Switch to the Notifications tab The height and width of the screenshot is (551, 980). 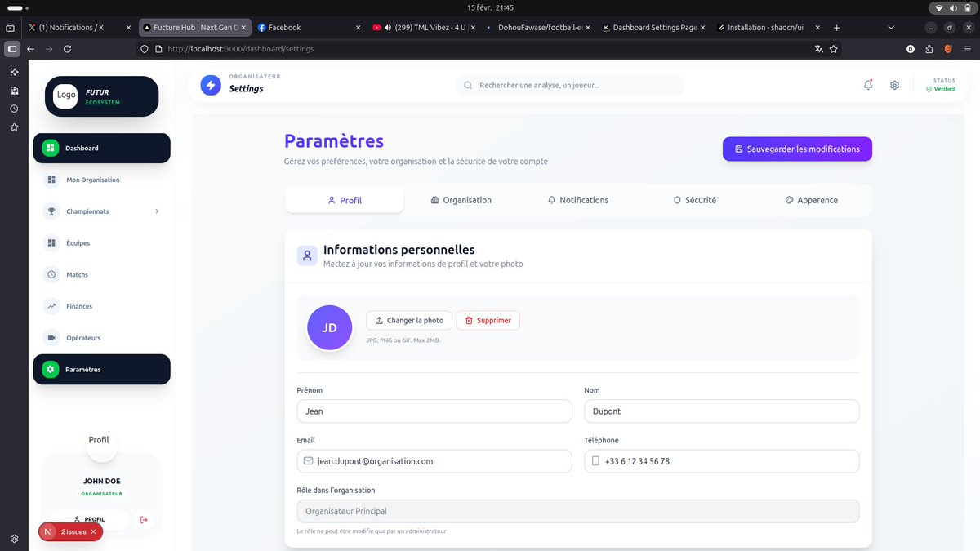pos(577,200)
